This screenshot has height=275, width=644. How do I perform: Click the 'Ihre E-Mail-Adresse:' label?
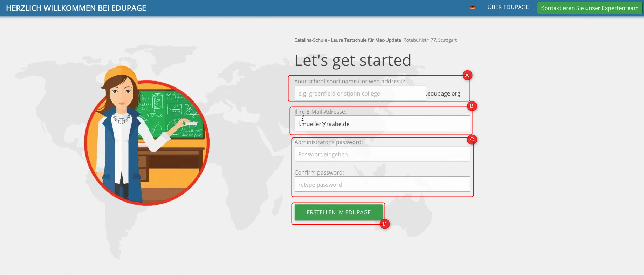pos(320,112)
